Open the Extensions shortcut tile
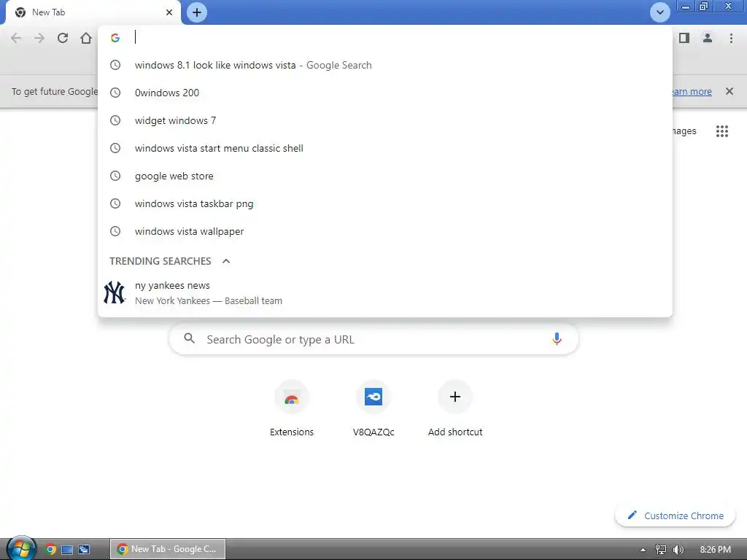 292,408
